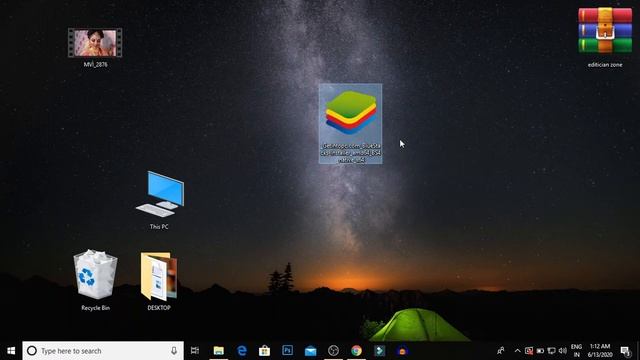Open File Explorer from taskbar

coord(219,351)
